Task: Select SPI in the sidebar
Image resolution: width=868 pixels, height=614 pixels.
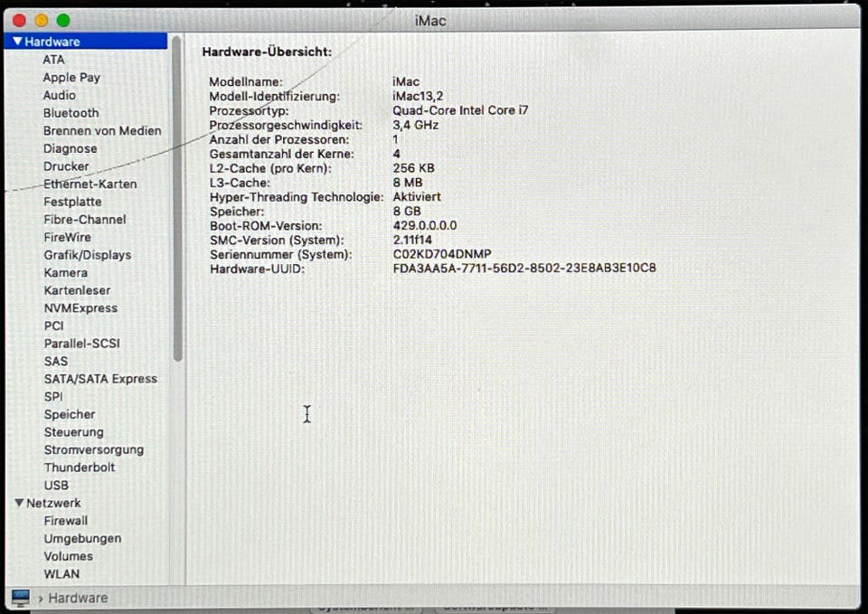Action: (53, 396)
